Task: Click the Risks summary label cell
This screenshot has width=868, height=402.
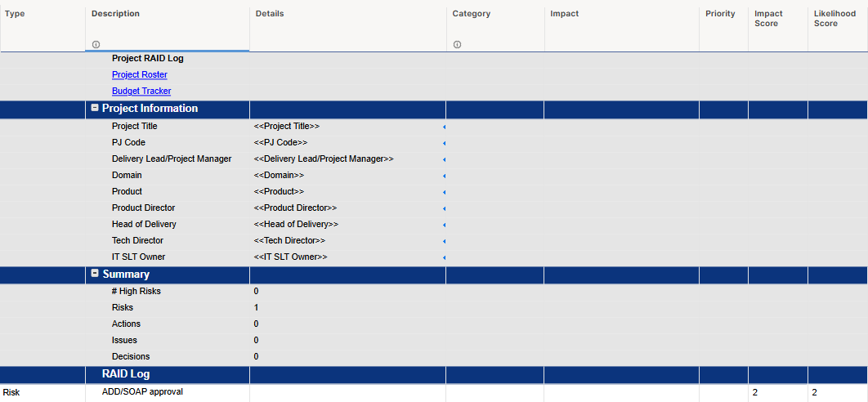Action: (168, 307)
